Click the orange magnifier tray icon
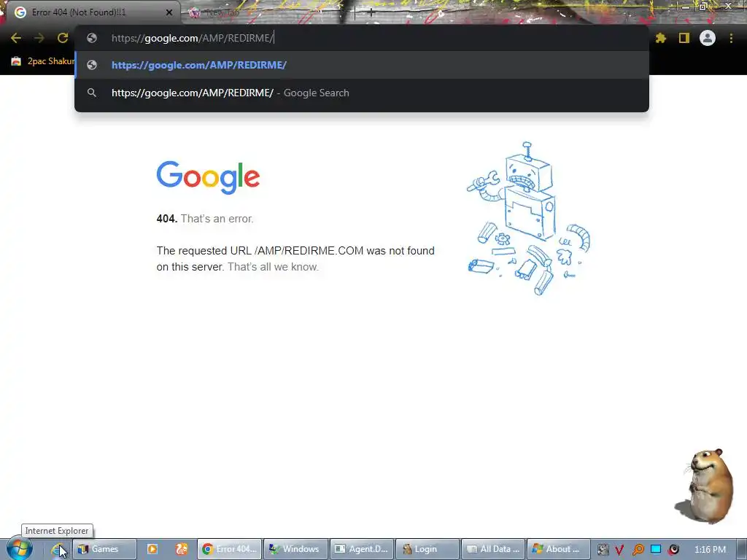The image size is (747, 560). [x=638, y=550]
